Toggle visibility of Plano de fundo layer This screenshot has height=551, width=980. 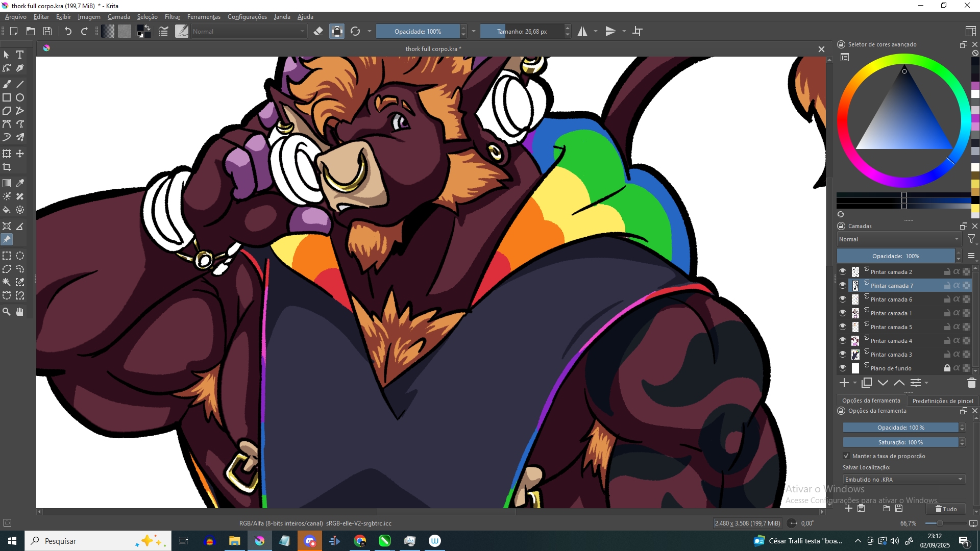843,368
